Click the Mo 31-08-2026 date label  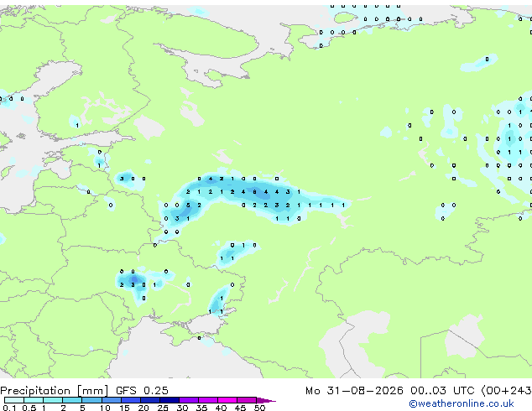pos(354,391)
